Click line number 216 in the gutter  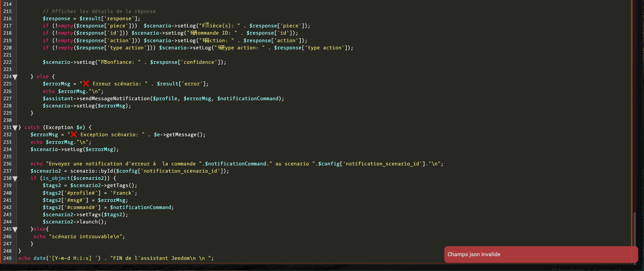click(x=7, y=18)
